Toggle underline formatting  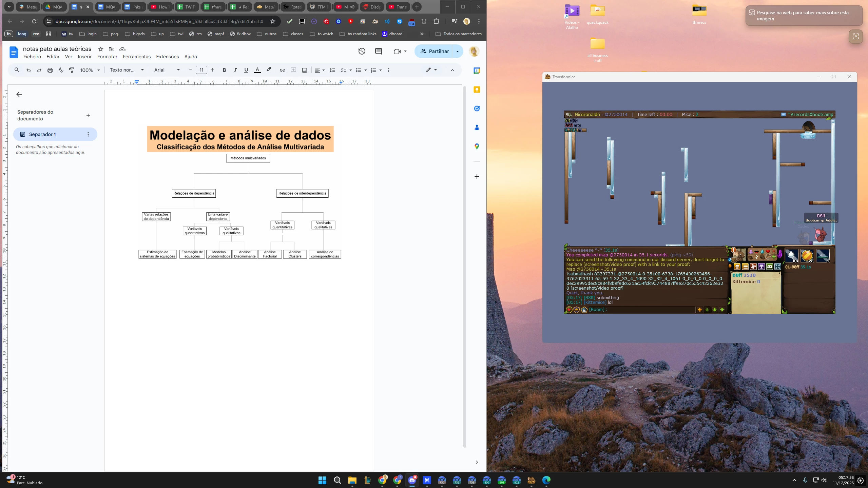click(246, 70)
